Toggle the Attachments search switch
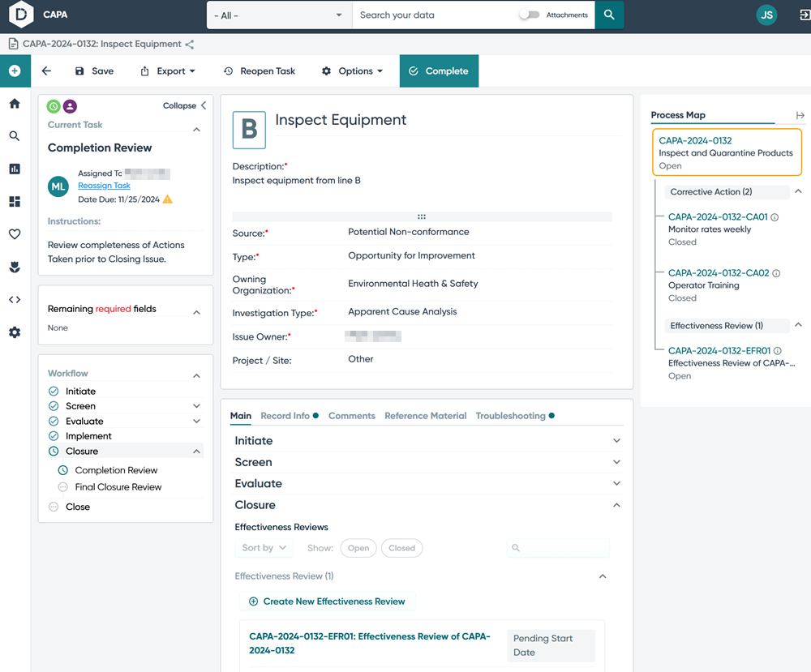 [x=530, y=15]
